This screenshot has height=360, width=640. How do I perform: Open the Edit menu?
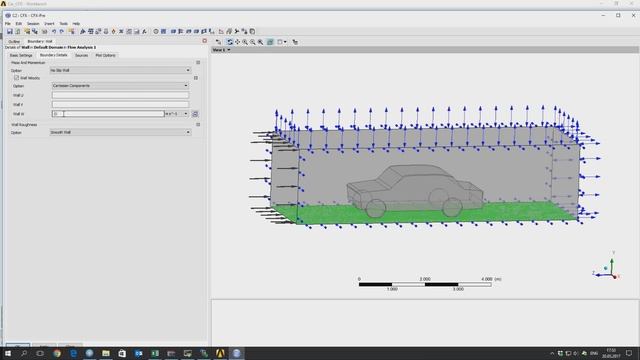[18, 24]
